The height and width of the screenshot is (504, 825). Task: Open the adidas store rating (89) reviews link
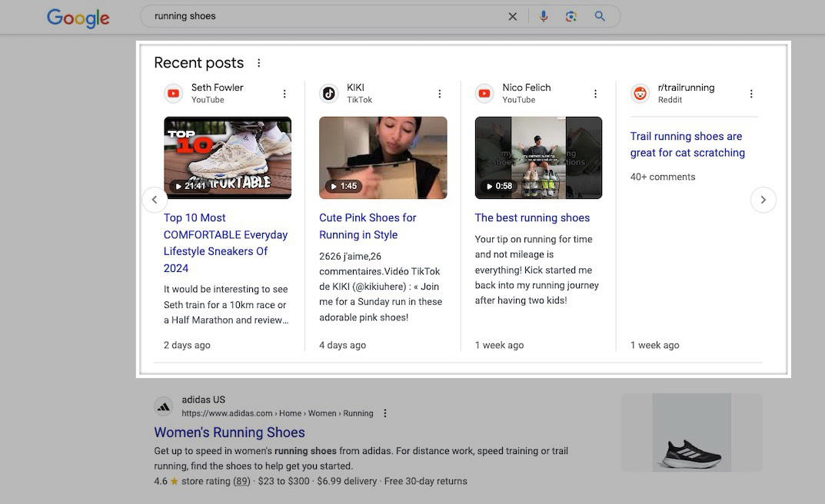click(241, 480)
